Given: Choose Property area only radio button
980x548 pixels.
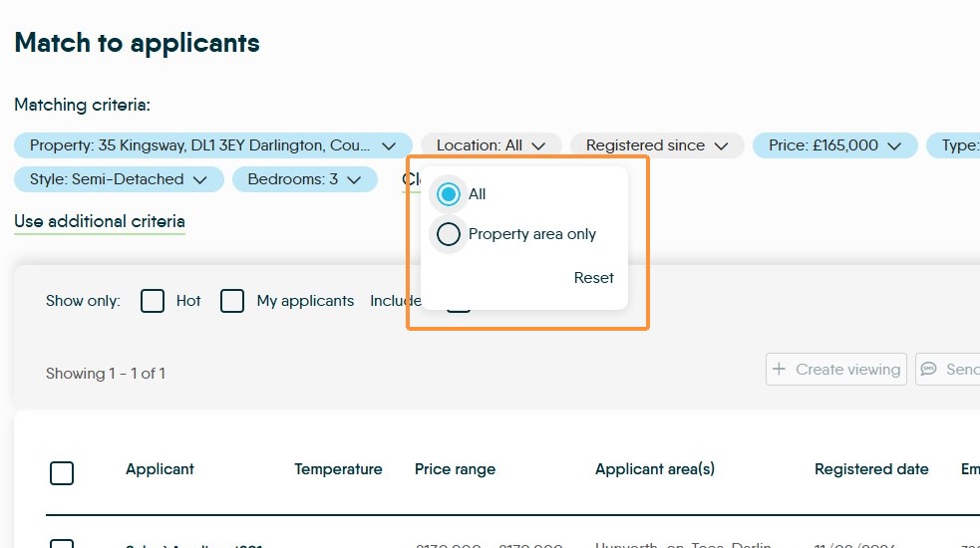Looking at the screenshot, I should pos(448,234).
